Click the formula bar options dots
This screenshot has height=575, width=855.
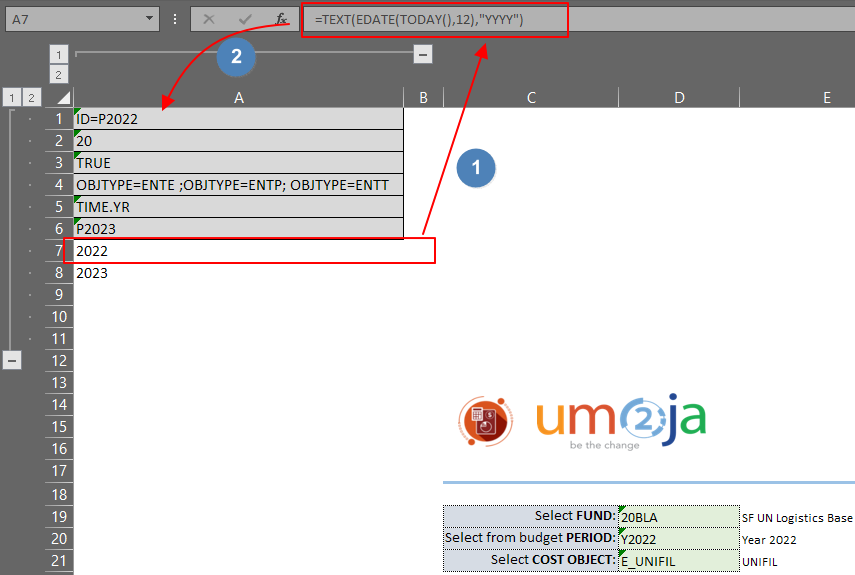click(174, 19)
